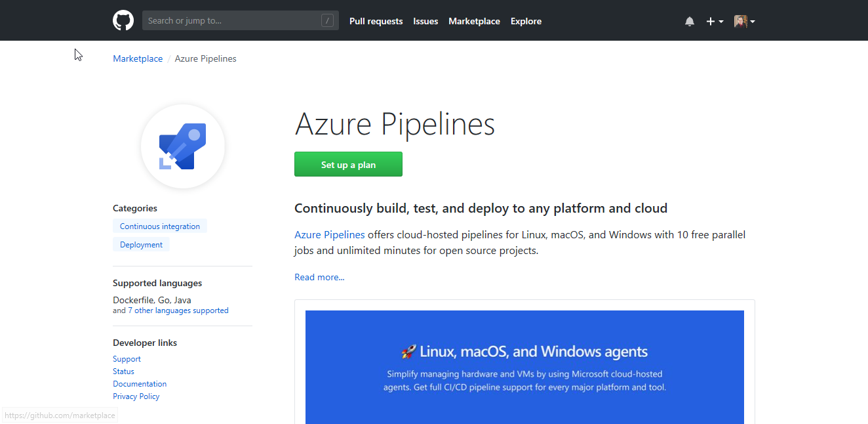The width and height of the screenshot is (868, 424).
Task: Expand the user avatar menu
Action: [x=744, y=22]
